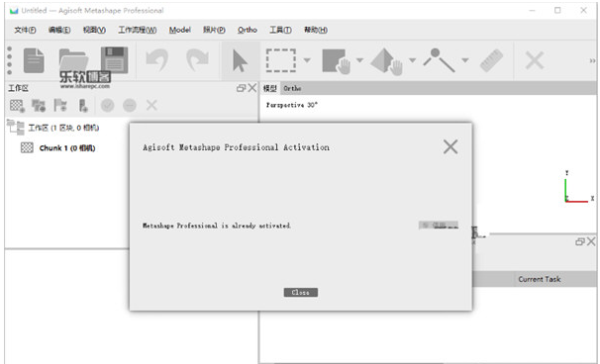Click enable items checkmark icon in workspace

point(108,105)
